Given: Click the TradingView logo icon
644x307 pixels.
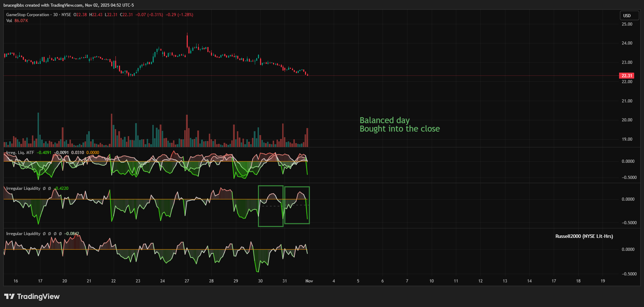Looking at the screenshot, I should coord(9,296).
